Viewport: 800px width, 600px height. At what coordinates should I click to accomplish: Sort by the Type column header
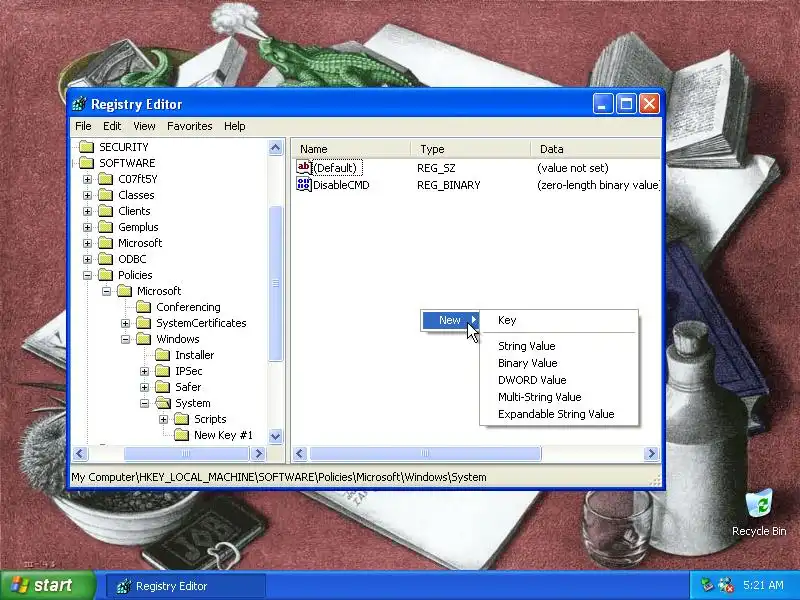(471, 149)
